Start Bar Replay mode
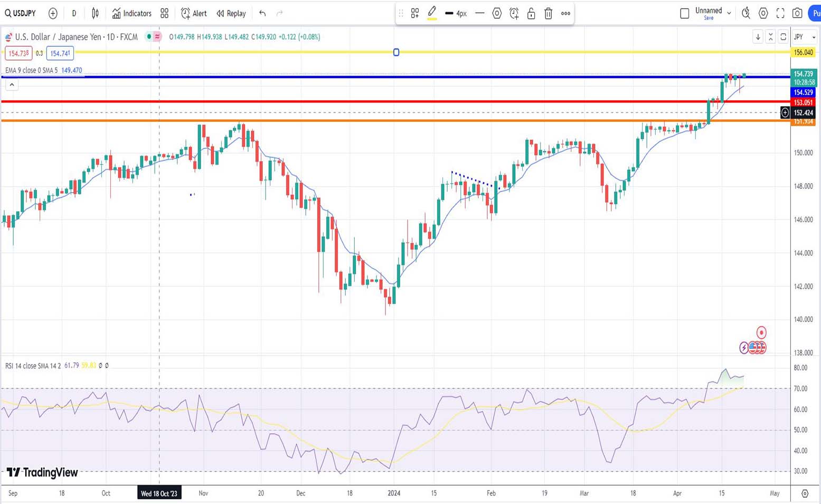The height and width of the screenshot is (504, 821). pyautogui.click(x=231, y=13)
